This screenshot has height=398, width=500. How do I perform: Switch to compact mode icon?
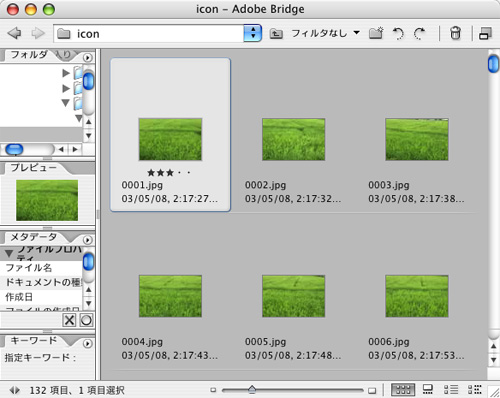[x=485, y=33]
